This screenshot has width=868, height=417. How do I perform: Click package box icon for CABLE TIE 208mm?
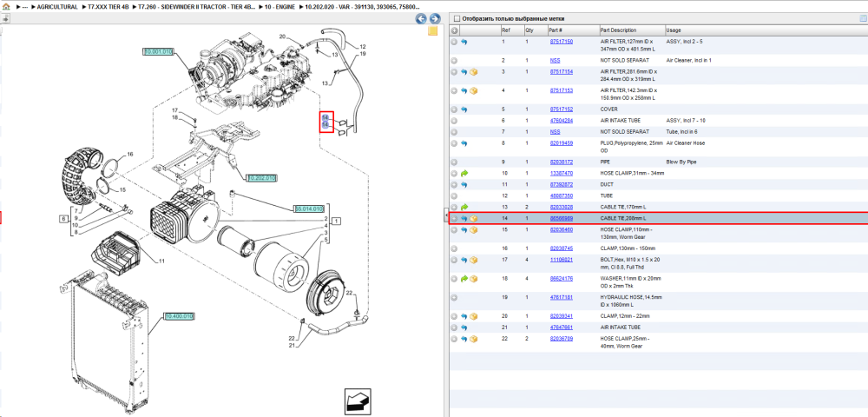click(474, 218)
